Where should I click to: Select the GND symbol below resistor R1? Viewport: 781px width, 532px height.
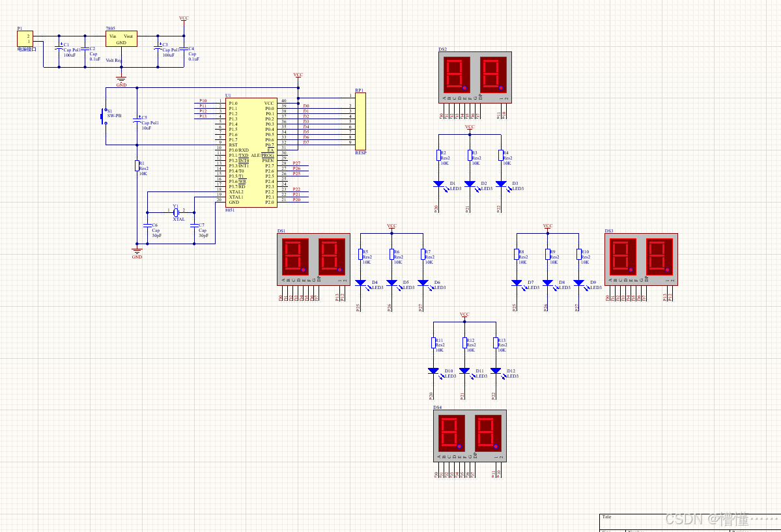tap(137, 253)
